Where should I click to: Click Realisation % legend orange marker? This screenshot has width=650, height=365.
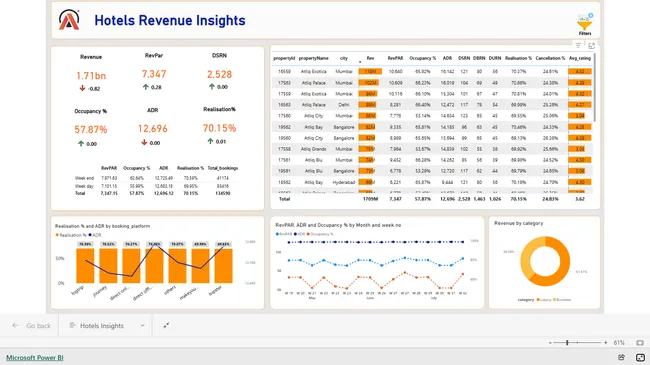(57, 235)
